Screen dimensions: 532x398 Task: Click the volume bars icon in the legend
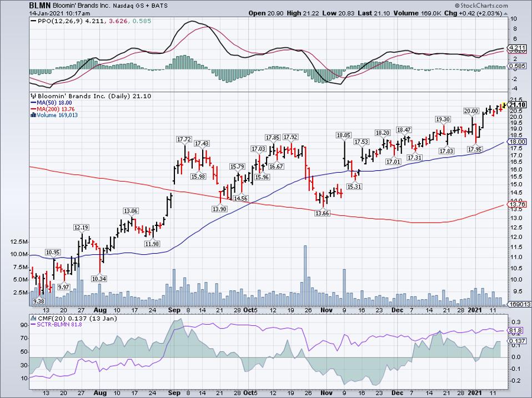[33, 115]
